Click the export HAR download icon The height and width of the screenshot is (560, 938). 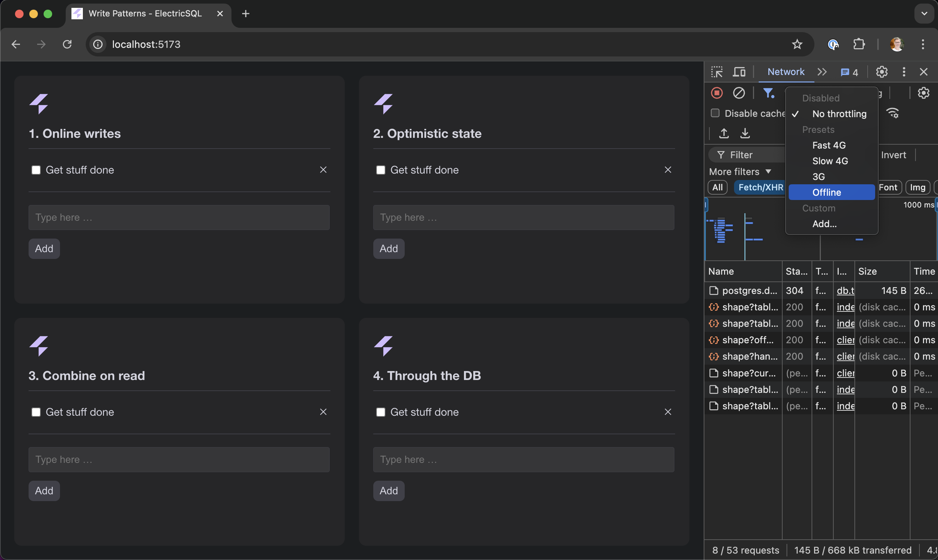point(745,133)
